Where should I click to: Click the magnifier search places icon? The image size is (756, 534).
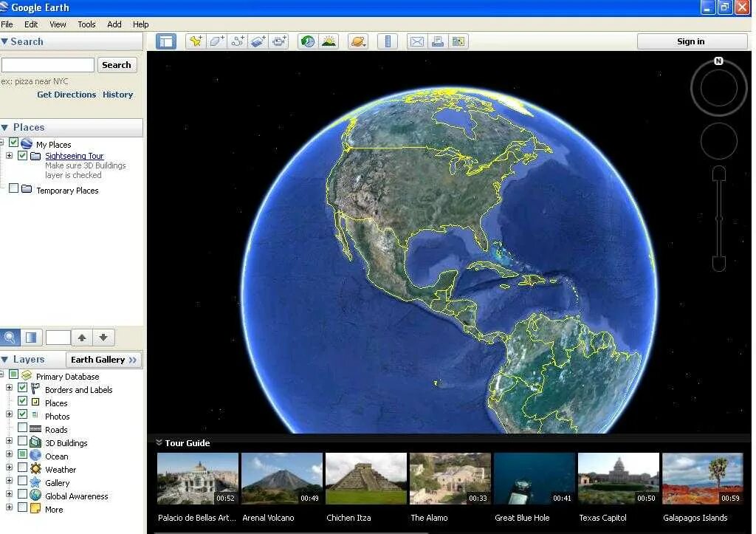point(10,338)
